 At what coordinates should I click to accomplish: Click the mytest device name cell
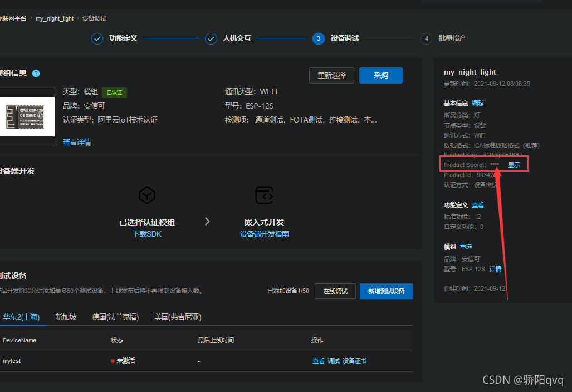[x=12, y=361]
